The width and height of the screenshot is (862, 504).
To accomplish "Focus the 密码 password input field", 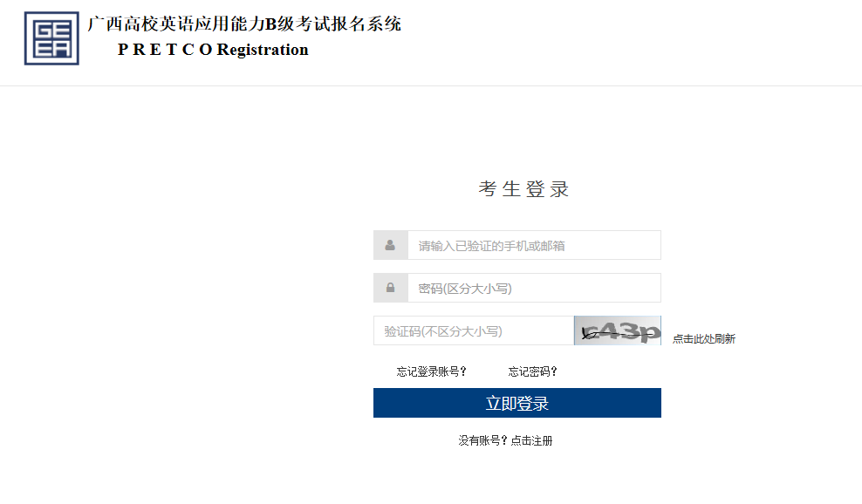I will pos(534,288).
